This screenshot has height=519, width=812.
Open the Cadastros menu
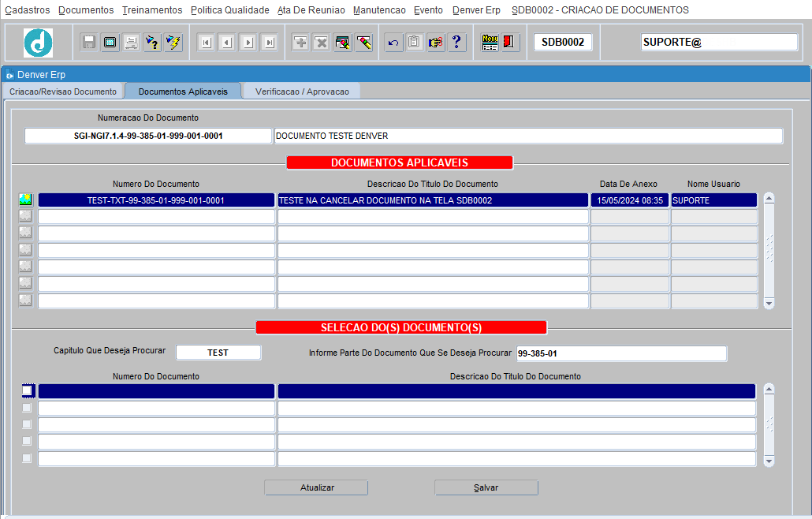(28, 9)
